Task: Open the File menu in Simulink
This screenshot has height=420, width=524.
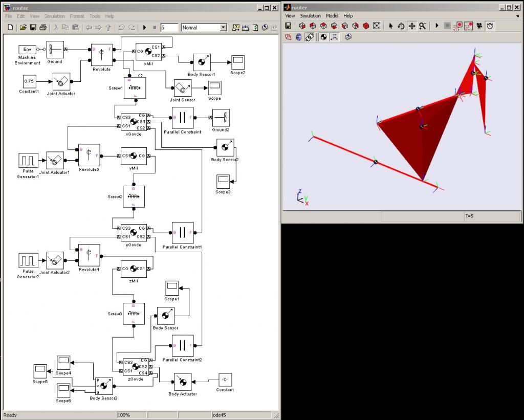Action: click(8, 16)
